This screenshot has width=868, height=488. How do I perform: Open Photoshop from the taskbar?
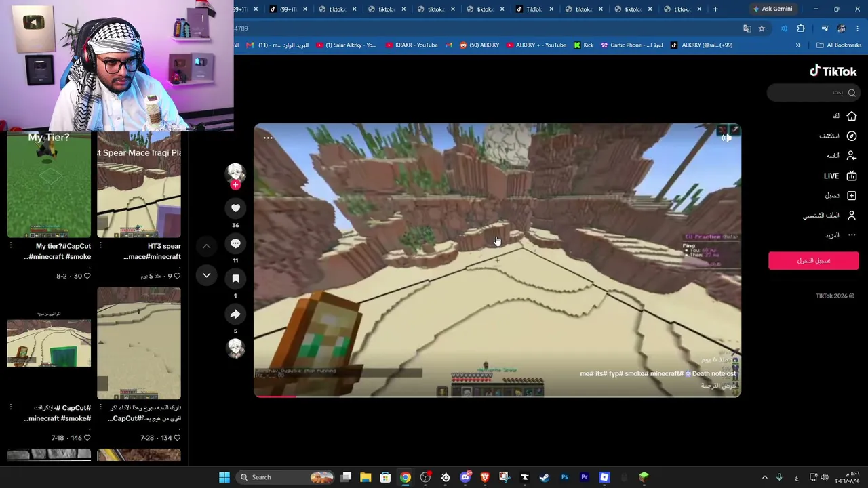point(564,477)
